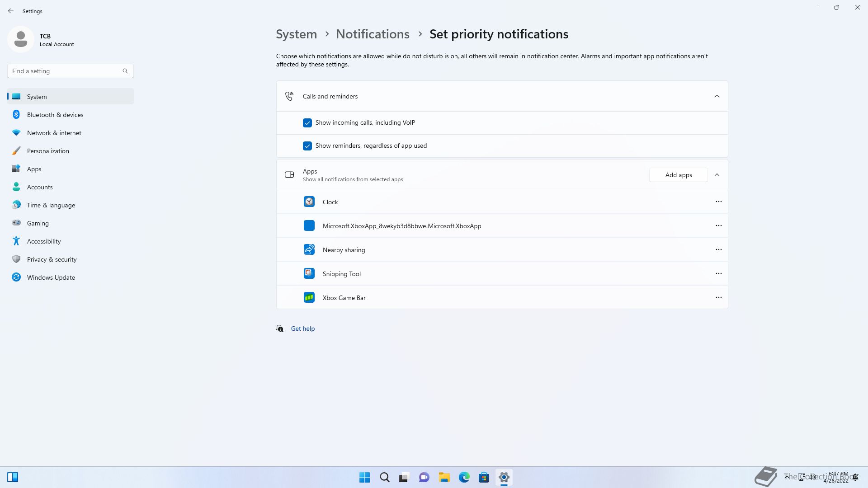
Task: Uncheck Show incoming calls, including VoIP
Action: [307, 123]
